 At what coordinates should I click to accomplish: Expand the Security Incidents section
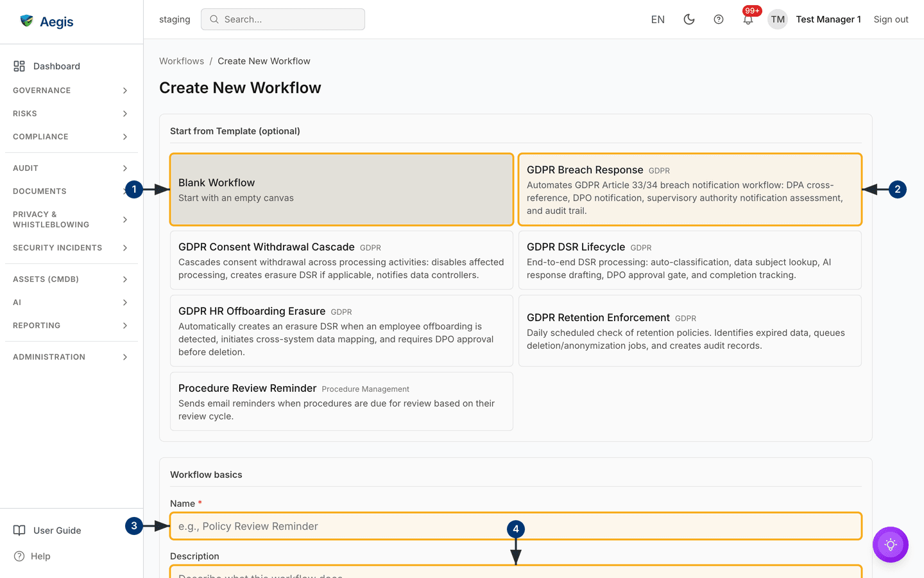click(x=71, y=248)
